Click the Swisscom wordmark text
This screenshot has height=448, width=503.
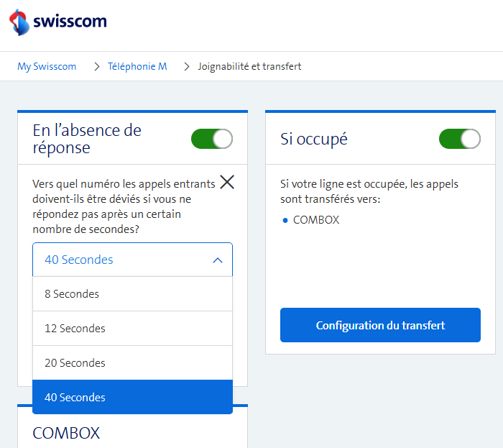click(70, 22)
